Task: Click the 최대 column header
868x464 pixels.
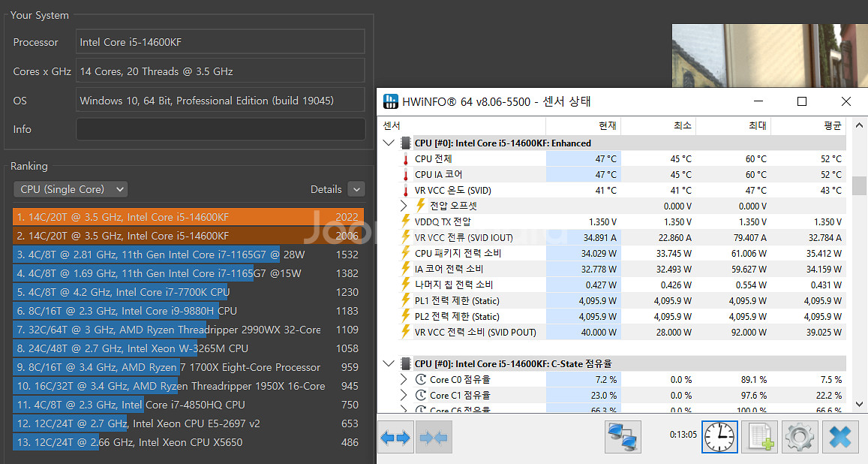Action: [734, 125]
